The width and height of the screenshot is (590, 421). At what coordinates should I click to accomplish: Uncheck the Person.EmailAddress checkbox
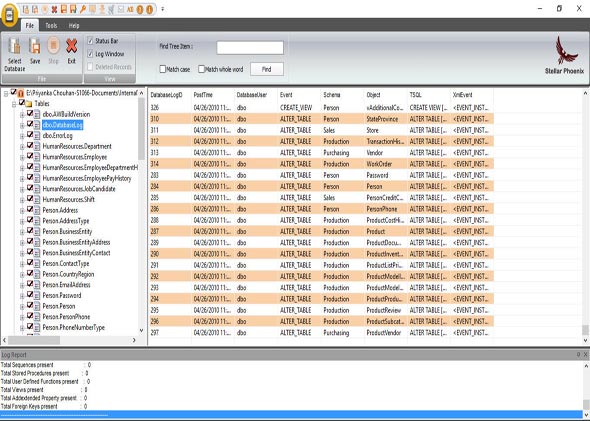(x=30, y=284)
